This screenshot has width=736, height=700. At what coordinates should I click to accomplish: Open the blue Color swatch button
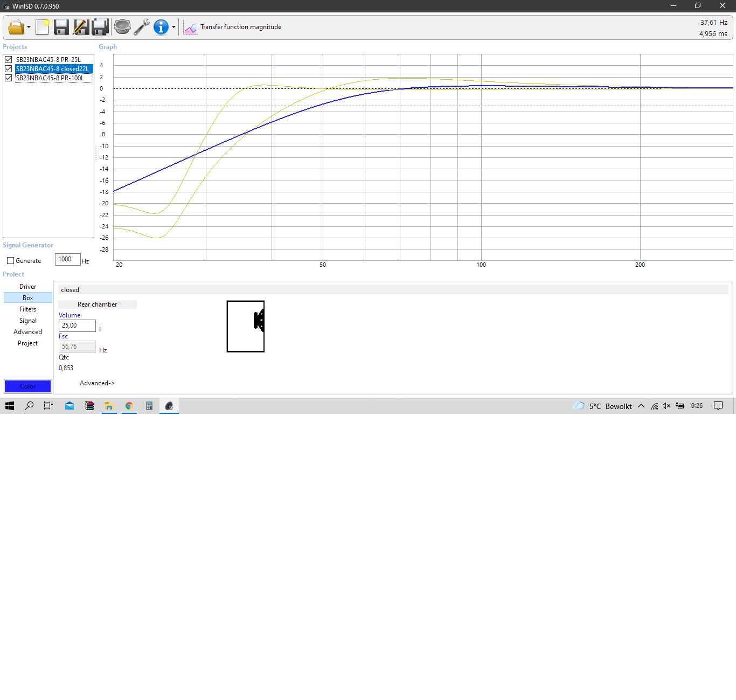click(28, 386)
